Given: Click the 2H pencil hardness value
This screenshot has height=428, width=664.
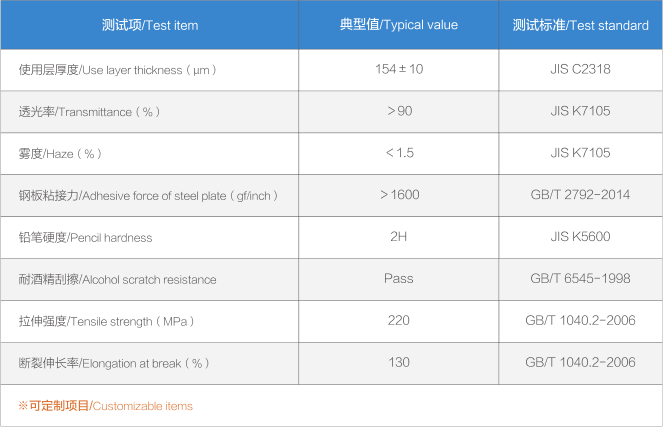Looking at the screenshot, I should (x=398, y=237).
